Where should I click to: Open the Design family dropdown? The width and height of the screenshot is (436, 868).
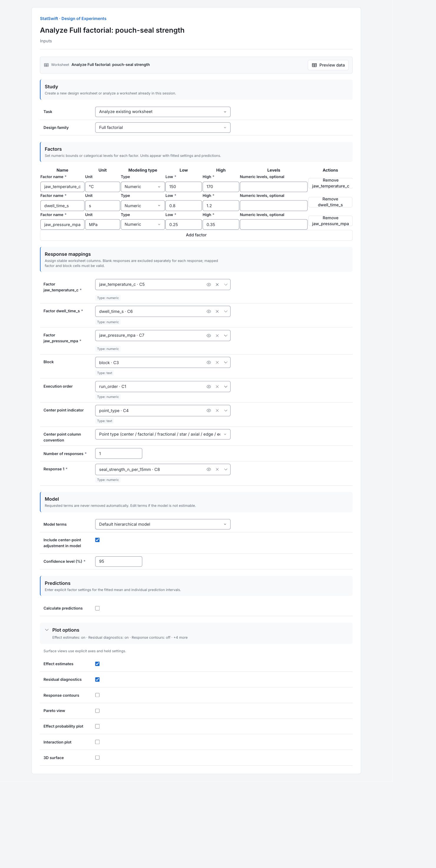163,128
